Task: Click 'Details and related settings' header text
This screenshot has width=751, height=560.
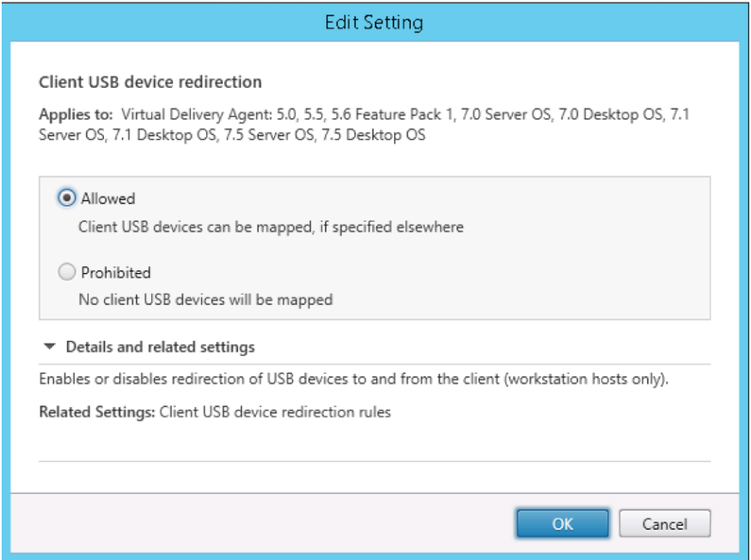Action: tap(160, 347)
